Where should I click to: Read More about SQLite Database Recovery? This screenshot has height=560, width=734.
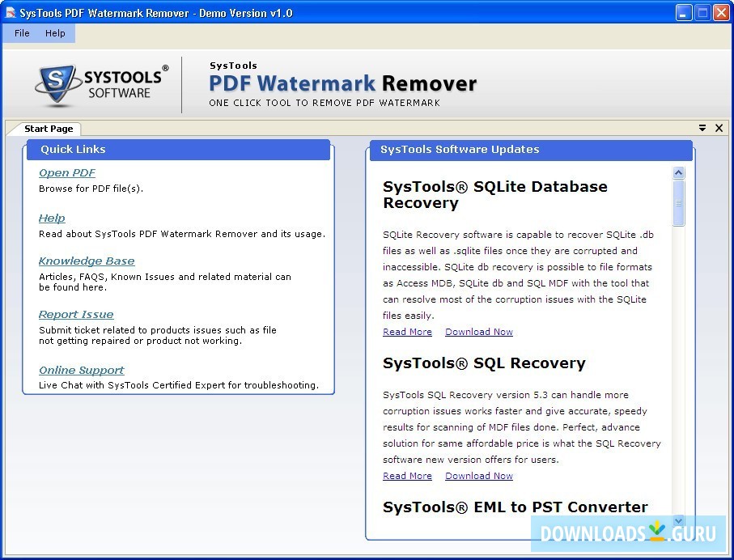pyautogui.click(x=407, y=332)
